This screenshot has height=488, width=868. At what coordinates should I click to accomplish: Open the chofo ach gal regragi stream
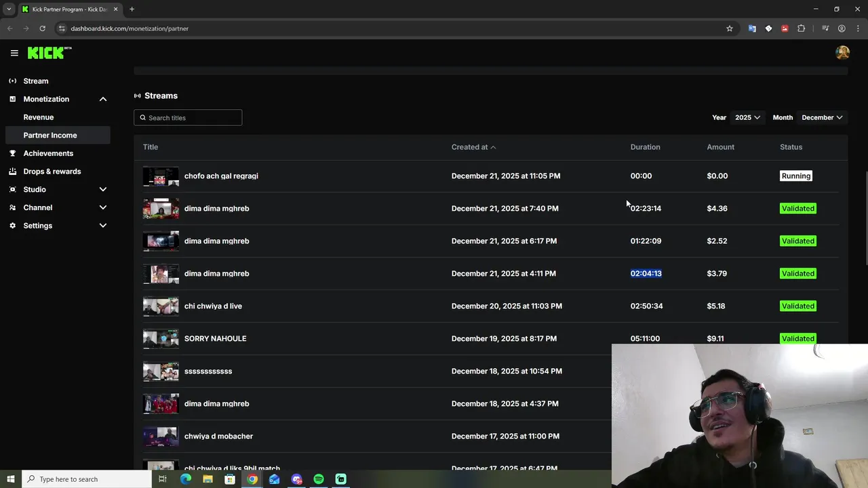pos(221,176)
